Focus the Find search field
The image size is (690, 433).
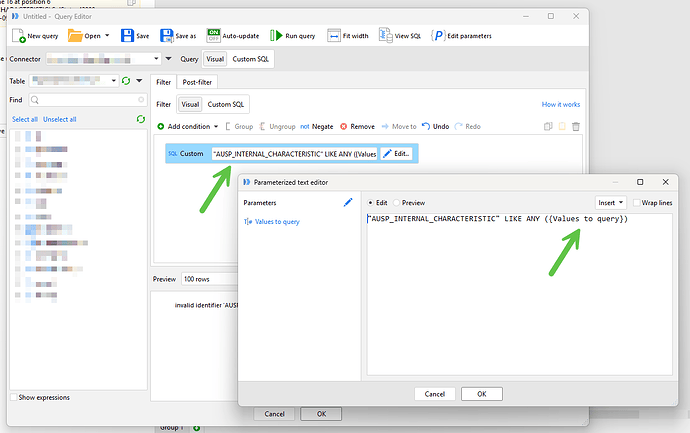[88, 100]
